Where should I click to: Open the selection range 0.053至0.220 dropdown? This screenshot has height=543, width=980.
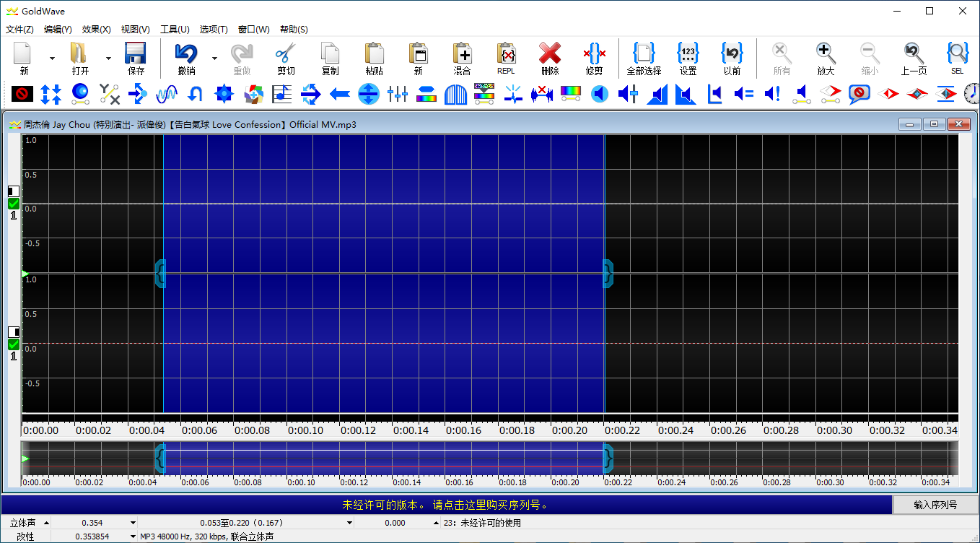pos(349,523)
